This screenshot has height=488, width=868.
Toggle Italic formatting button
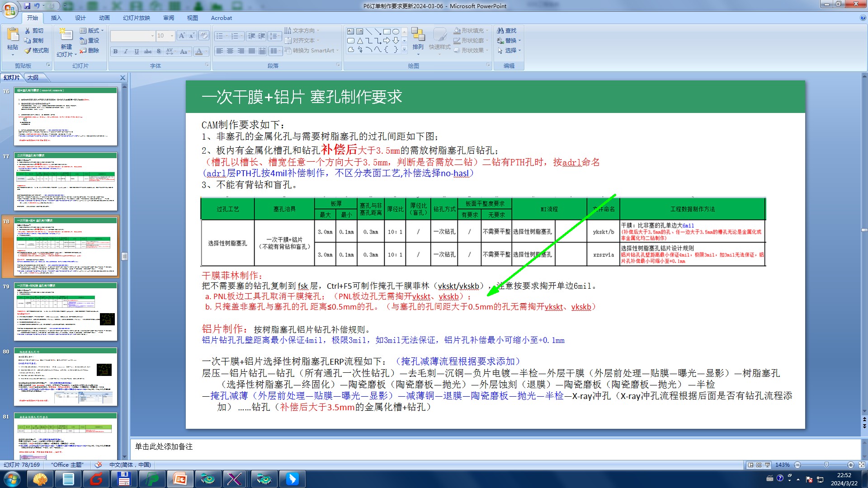click(x=126, y=52)
